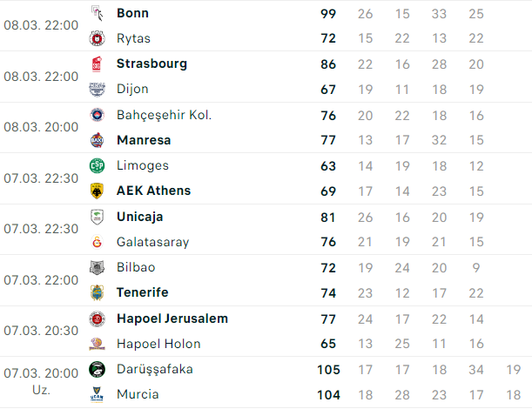Click the Rytas team logo
The width and height of the screenshot is (532, 409).
pyautogui.click(x=97, y=38)
